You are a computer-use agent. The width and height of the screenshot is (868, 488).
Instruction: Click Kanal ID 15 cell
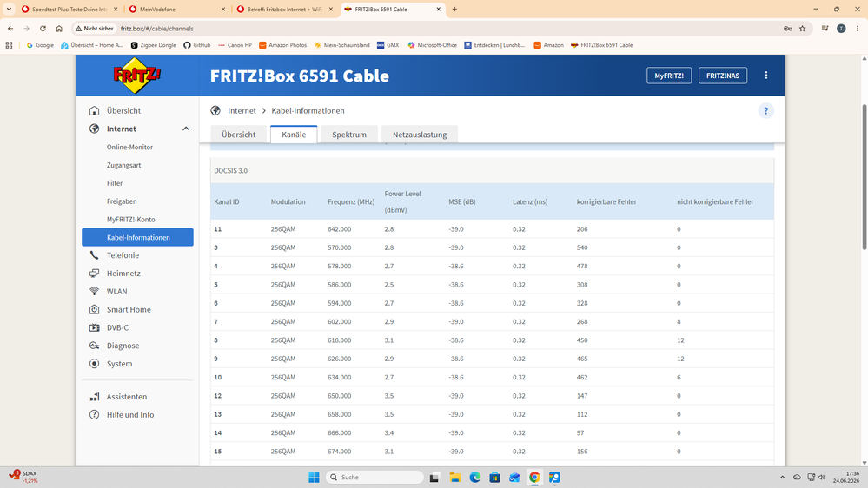(x=217, y=452)
